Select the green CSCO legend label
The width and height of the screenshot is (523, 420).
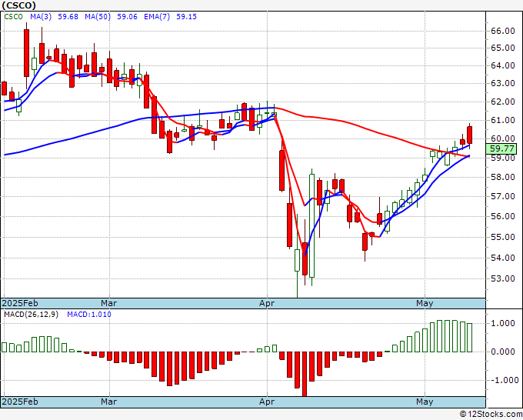[14, 17]
